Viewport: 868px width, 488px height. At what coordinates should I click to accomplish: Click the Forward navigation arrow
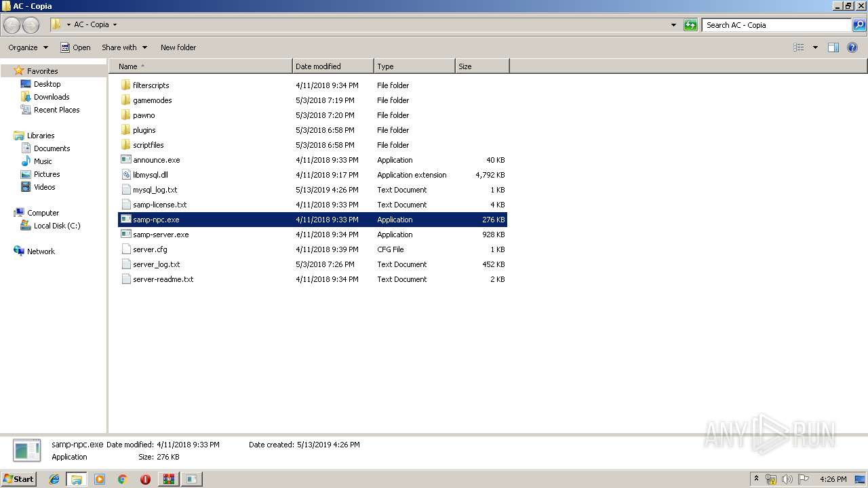point(31,25)
